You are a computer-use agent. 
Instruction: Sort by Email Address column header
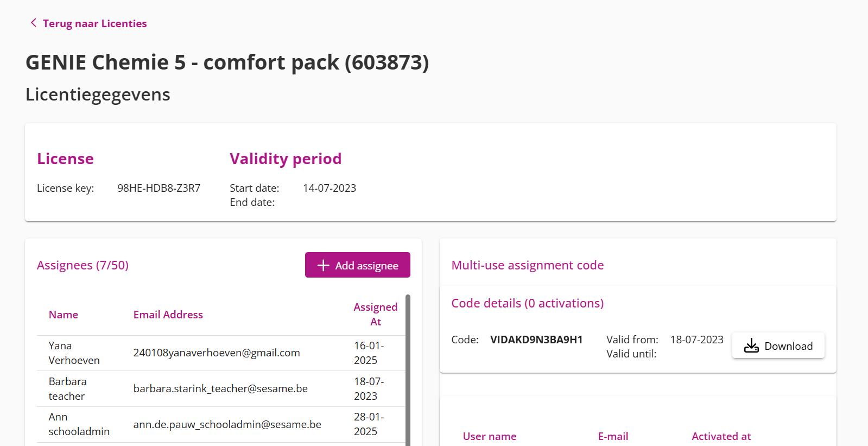(168, 315)
